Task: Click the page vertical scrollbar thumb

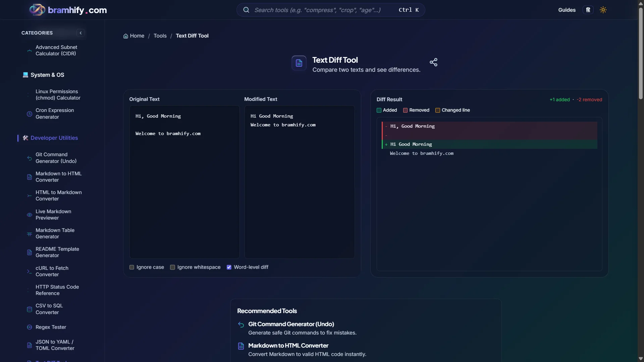Action: [x=641, y=54]
